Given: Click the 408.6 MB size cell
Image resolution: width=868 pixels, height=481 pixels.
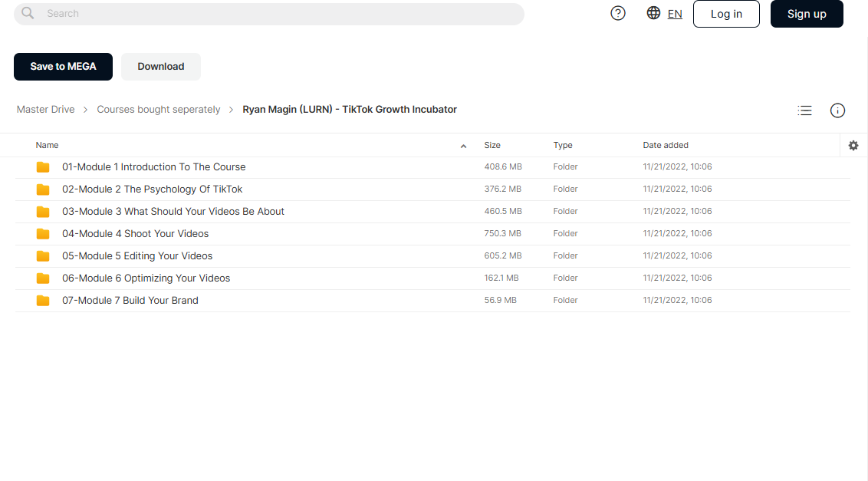Looking at the screenshot, I should point(503,166).
